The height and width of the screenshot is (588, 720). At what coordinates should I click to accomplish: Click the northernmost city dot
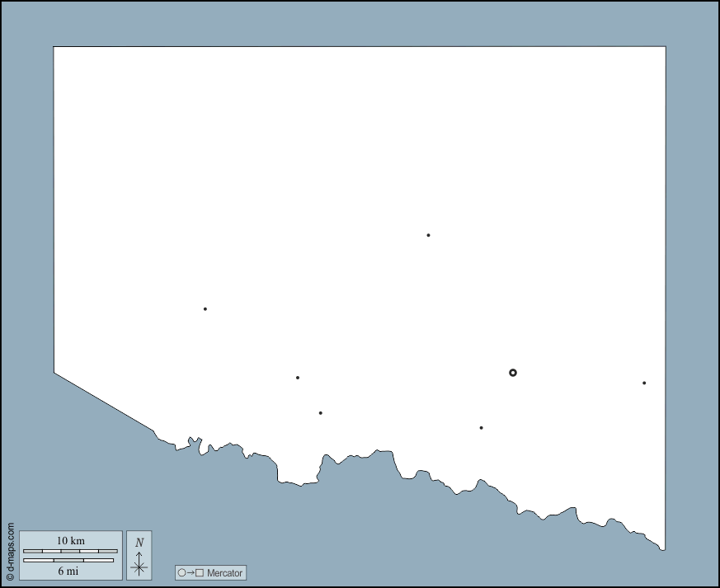[428, 235]
